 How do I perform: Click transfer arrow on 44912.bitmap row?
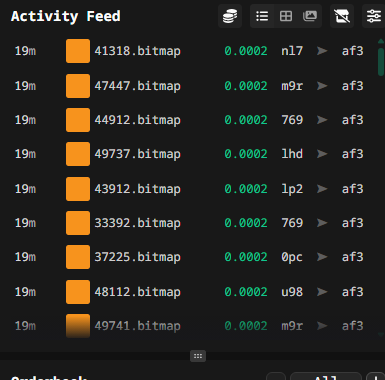click(x=322, y=120)
